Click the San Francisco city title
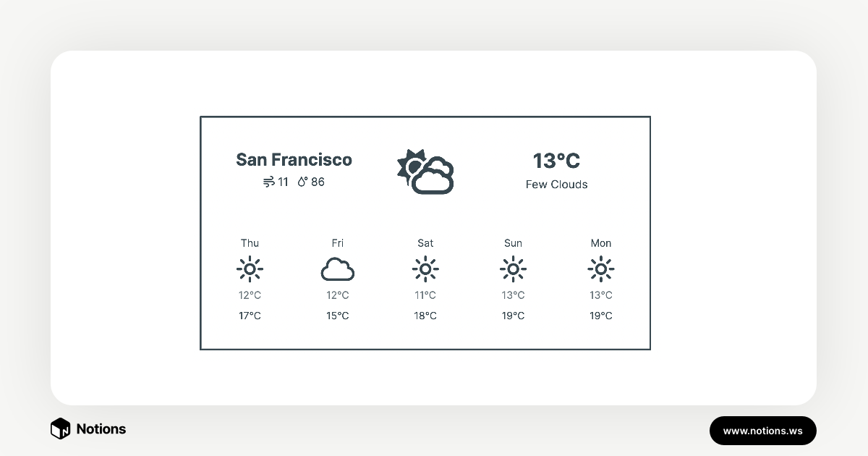 294,159
